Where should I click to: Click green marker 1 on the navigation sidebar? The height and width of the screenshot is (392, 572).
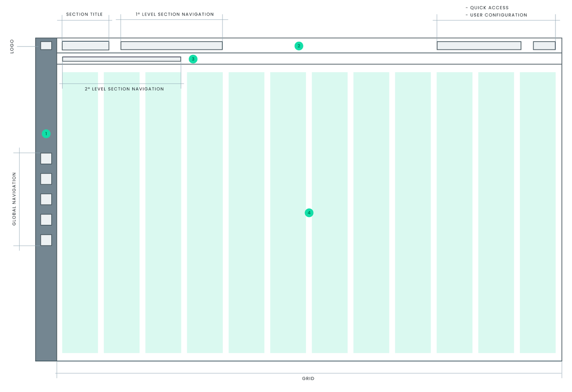click(x=46, y=133)
